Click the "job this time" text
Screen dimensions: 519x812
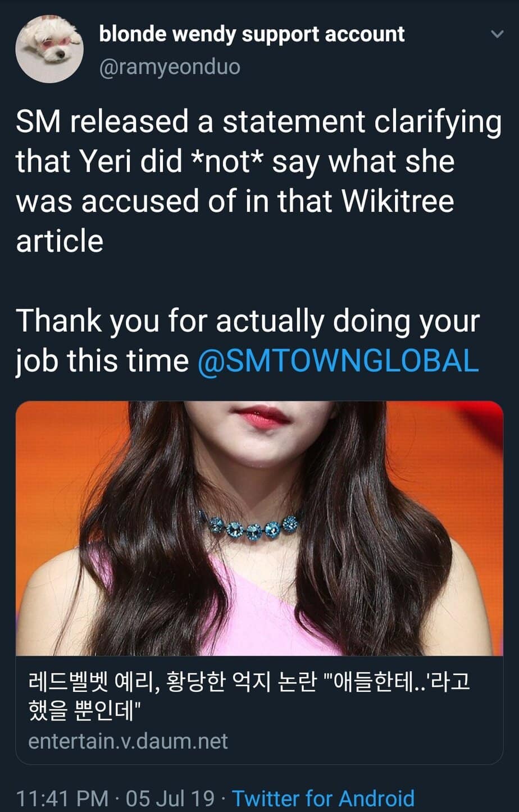tap(102, 361)
